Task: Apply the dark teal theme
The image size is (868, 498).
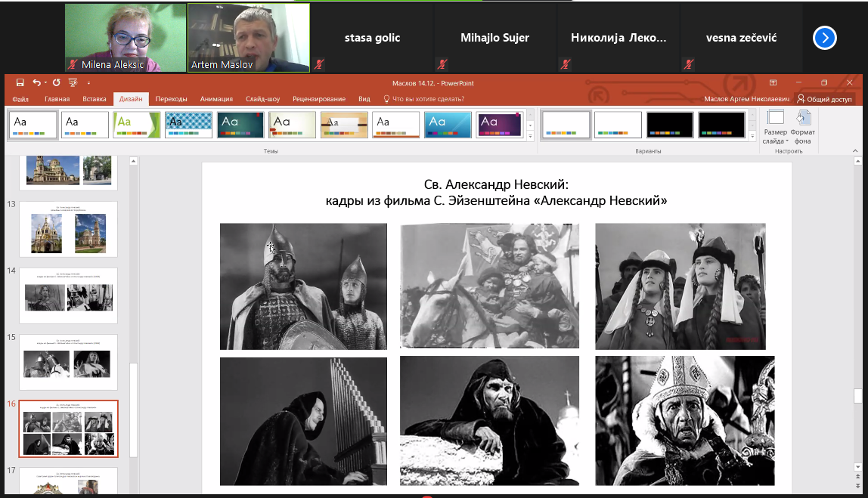Action: (x=240, y=125)
